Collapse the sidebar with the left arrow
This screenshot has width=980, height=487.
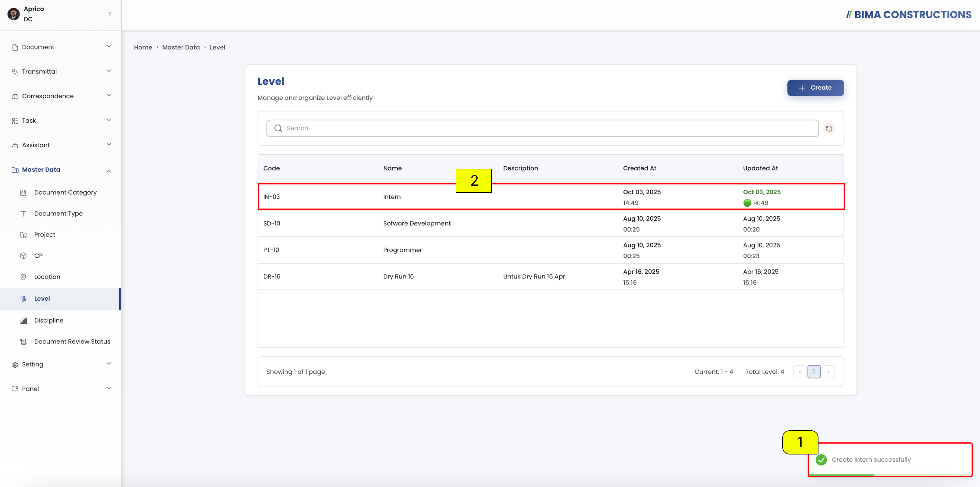(110, 14)
